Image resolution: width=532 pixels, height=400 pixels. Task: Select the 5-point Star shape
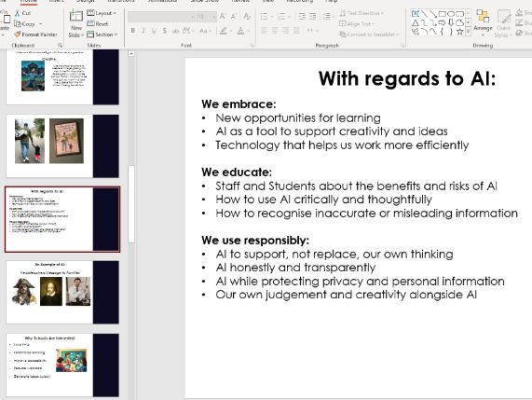coord(459,32)
